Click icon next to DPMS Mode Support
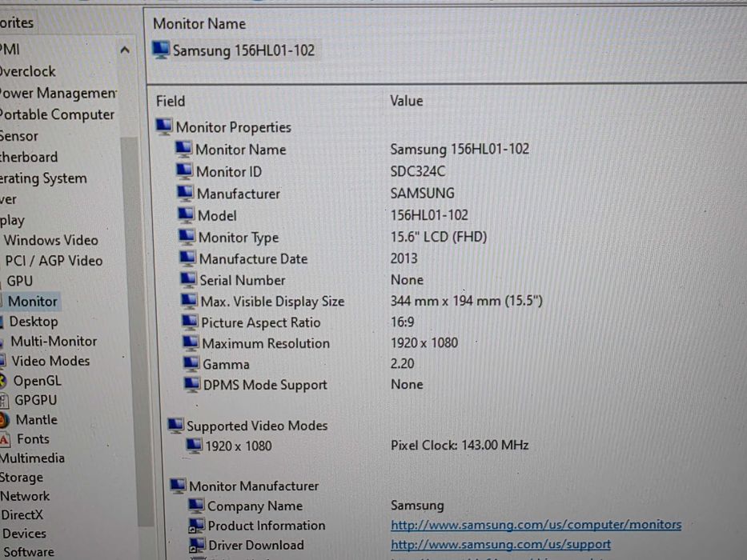This screenshot has width=747, height=560. point(192,384)
